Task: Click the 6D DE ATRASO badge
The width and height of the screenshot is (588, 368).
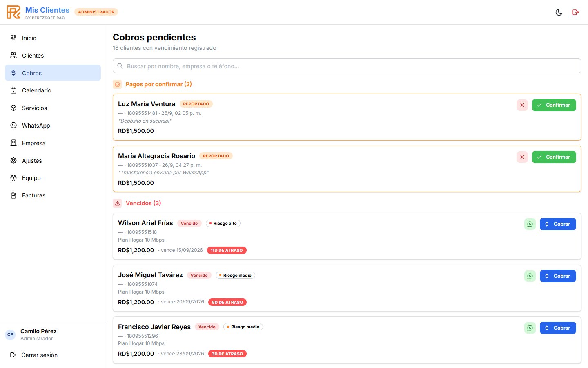Action: click(227, 302)
